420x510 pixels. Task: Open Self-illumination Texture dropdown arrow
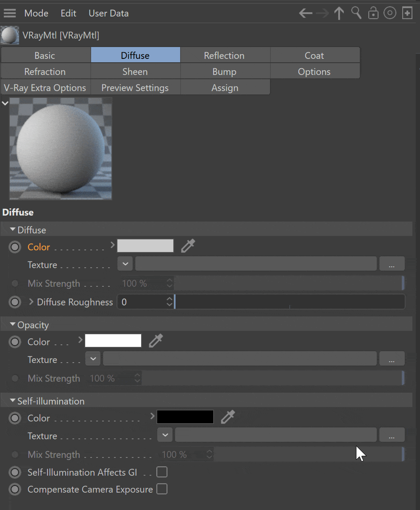point(165,435)
